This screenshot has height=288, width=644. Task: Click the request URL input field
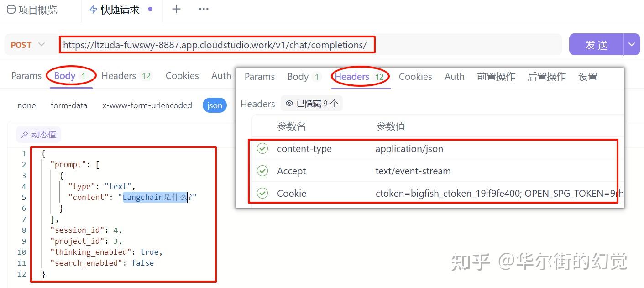click(x=217, y=44)
